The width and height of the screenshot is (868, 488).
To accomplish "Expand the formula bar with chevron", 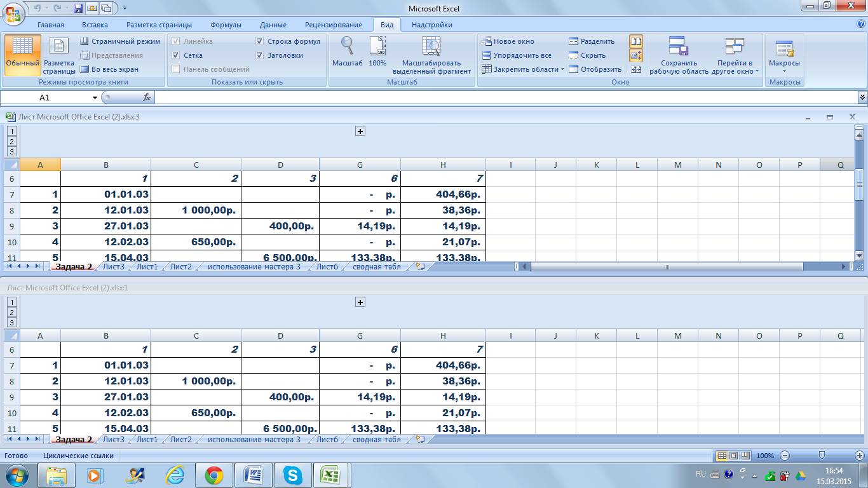I will click(862, 97).
